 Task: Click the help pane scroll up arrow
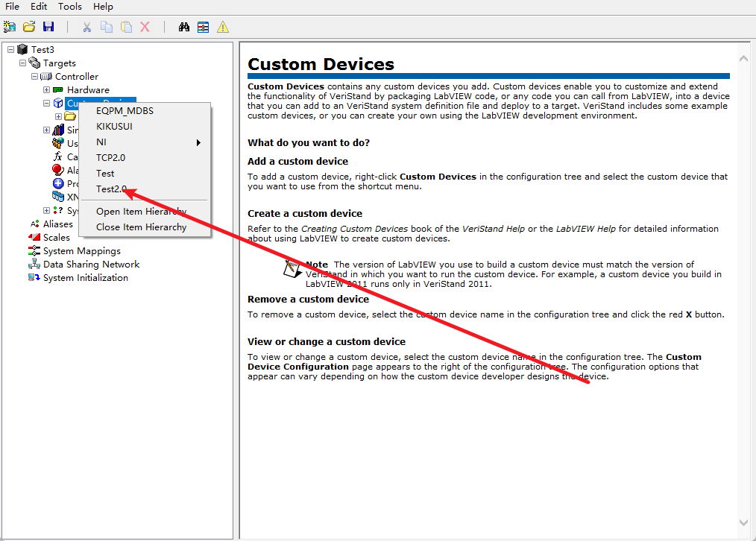tap(743, 58)
